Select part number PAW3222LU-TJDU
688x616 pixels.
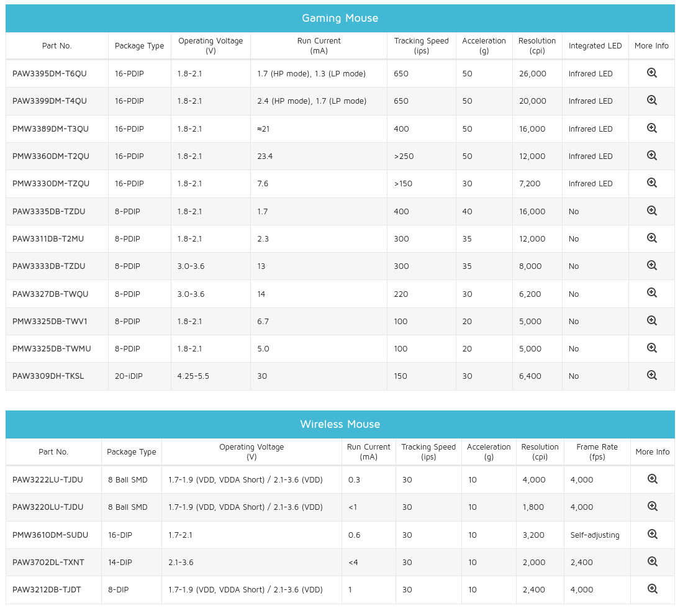point(47,479)
